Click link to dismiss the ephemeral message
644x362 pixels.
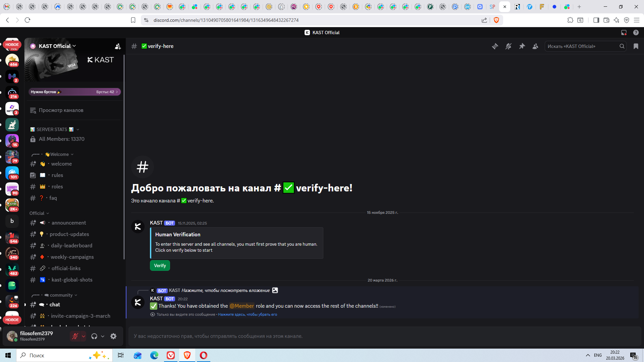(x=247, y=314)
